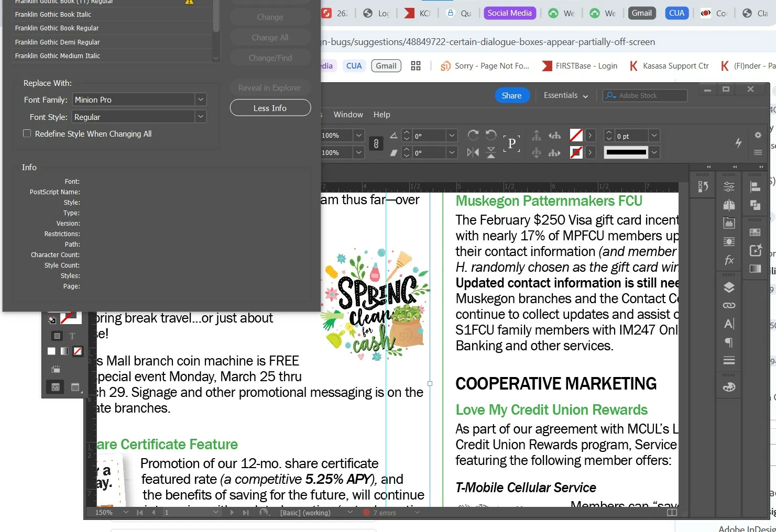Open the Pathfinder panel icon
Viewport: 776px width, 532px height.
pos(755,205)
